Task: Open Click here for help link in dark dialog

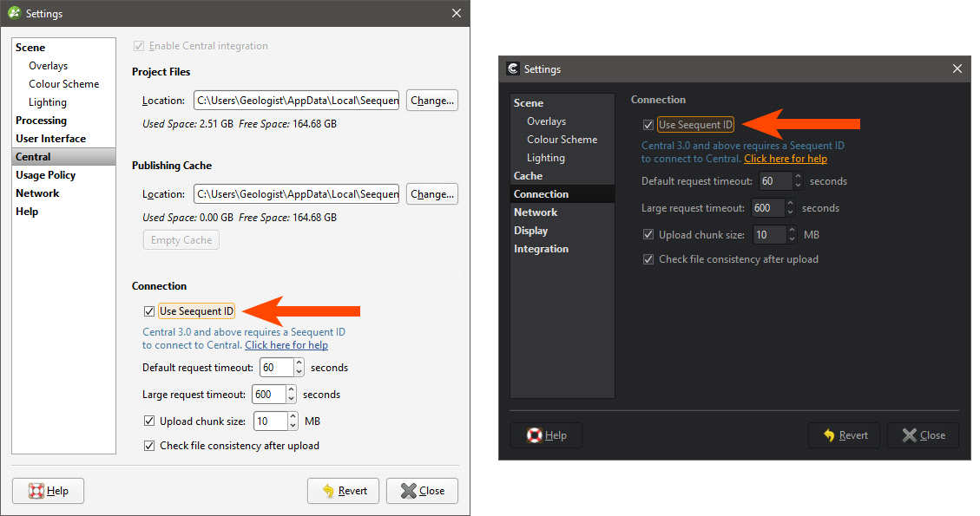Action: pos(785,159)
